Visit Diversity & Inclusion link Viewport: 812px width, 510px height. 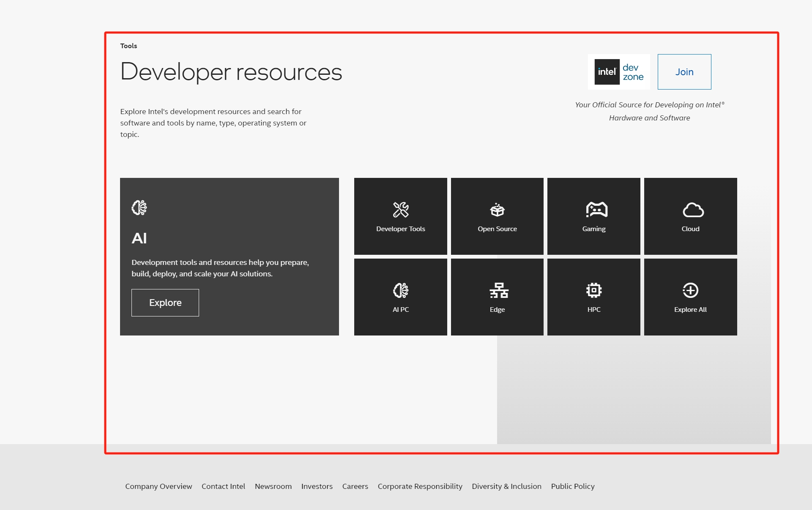point(506,486)
